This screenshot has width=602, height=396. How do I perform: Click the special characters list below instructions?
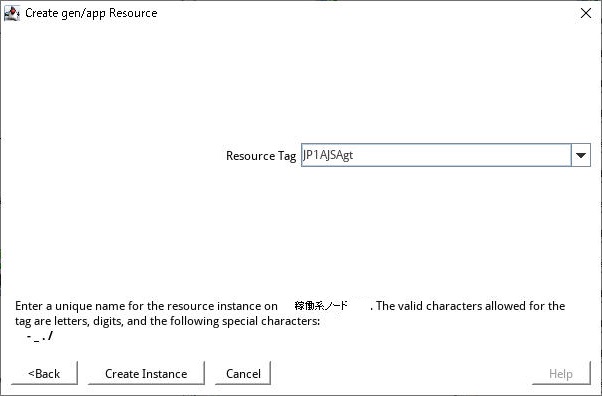coord(40,336)
